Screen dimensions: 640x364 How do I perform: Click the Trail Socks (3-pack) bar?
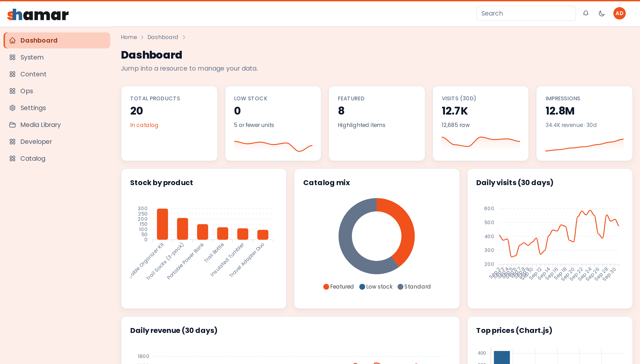tap(182, 229)
